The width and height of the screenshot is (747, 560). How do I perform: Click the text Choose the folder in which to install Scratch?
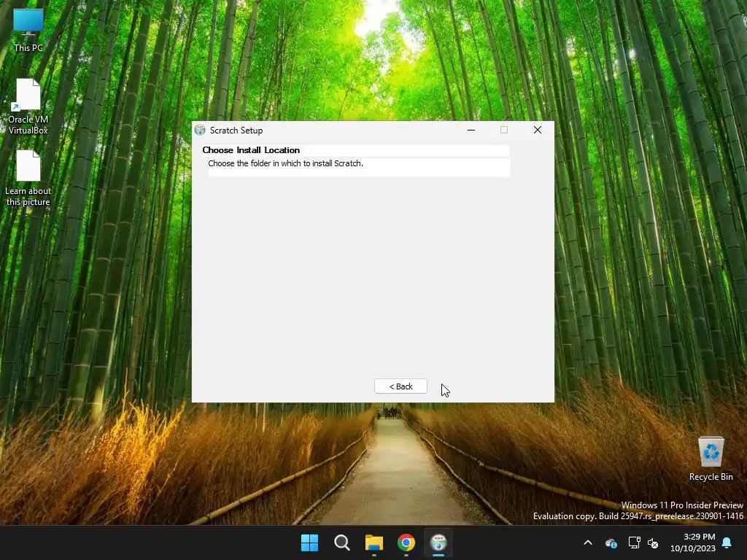[285, 163]
